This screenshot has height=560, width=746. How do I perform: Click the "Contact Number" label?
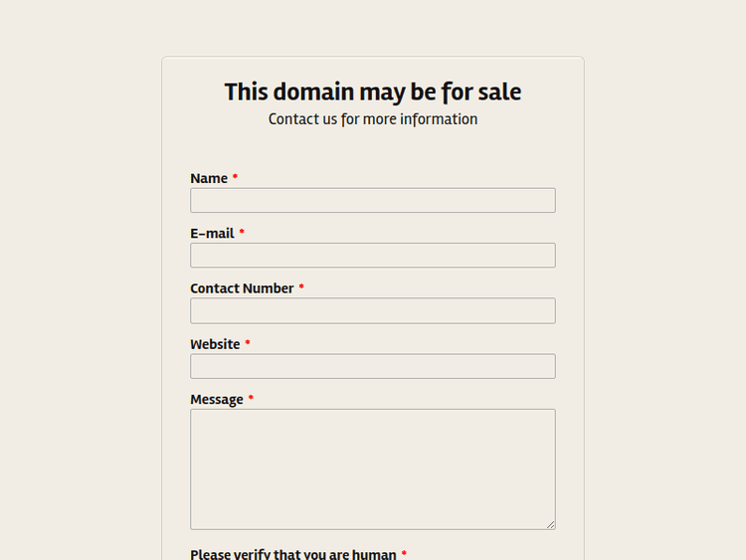pos(242,288)
